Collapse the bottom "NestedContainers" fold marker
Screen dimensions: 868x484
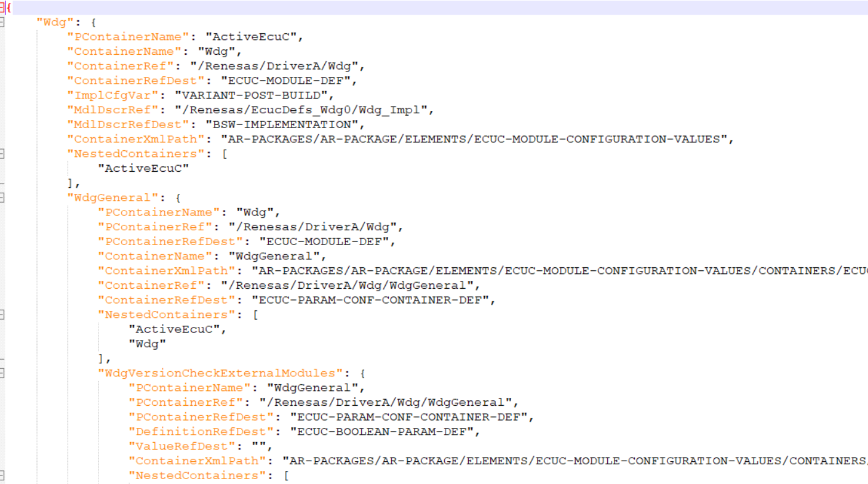pyautogui.click(x=4, y=475)
